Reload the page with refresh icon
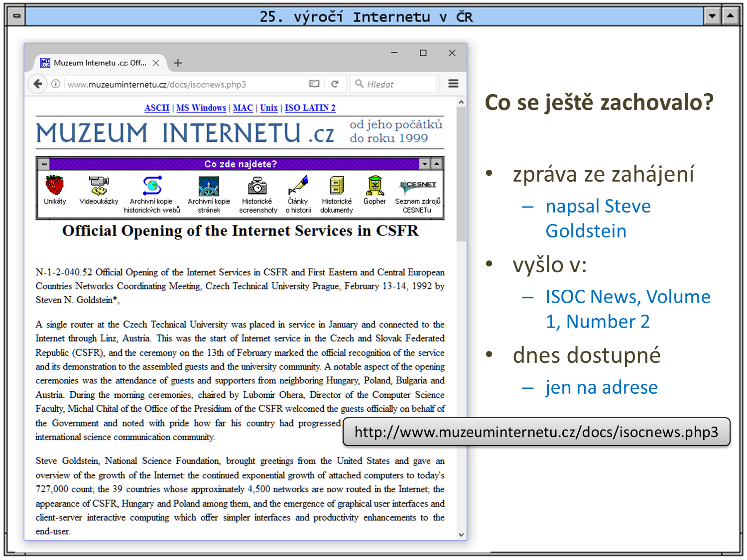The image size is (747, 560). click(335, 84)
